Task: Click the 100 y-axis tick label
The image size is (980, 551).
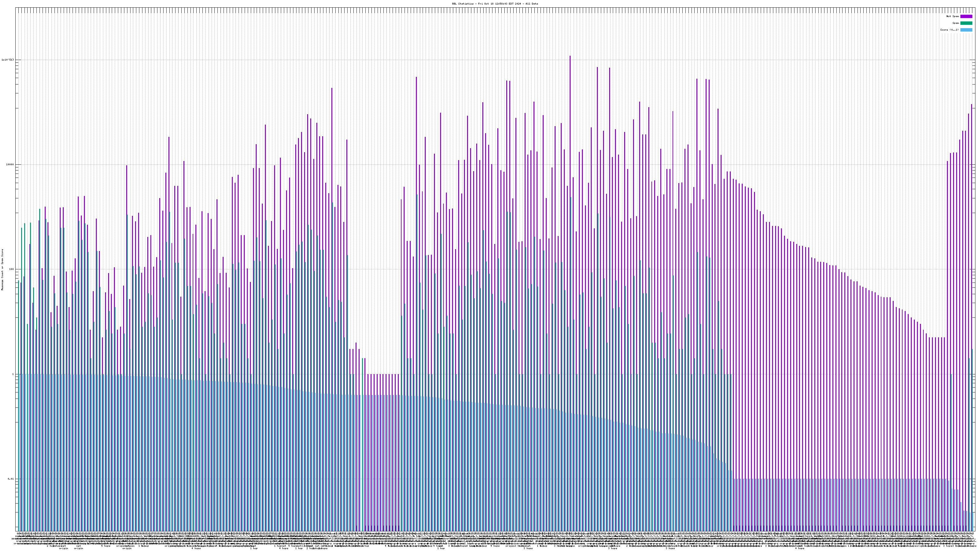Action: tap(11, 269)
